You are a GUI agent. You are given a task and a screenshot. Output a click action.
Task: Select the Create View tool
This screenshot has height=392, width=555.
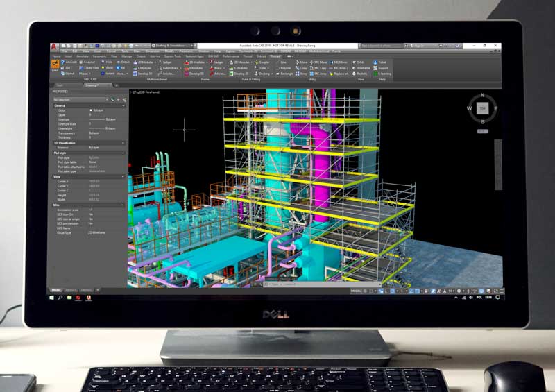point(89,67)
